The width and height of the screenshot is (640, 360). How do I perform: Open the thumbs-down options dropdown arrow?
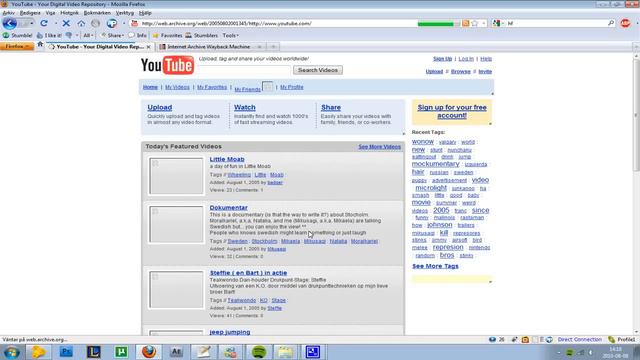(77, 36)
